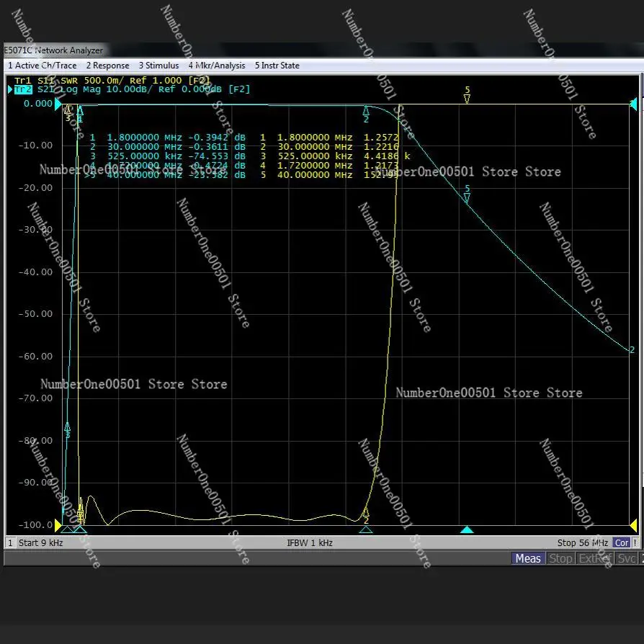
Task: Click the IFBW 1 kHz status text
Action: (310, 542)
